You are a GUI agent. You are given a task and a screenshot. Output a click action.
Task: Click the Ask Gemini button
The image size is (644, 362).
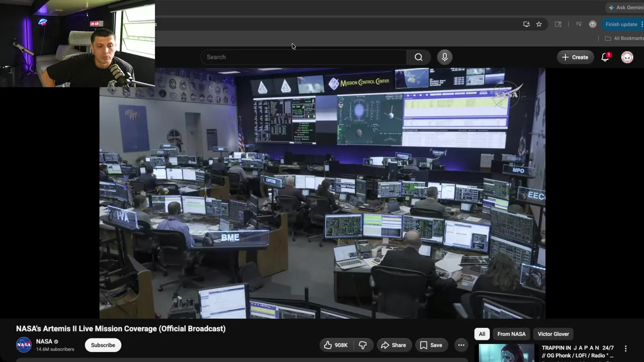(625, 8)
